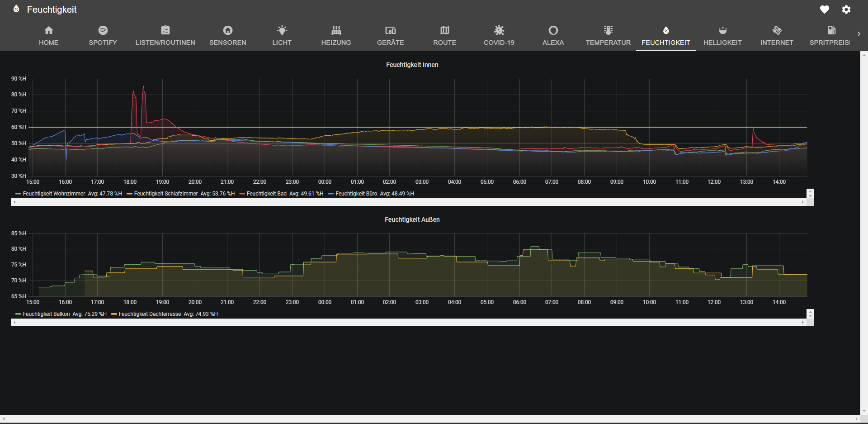The image size is (868, 424).
Task: Switch to the COVID-19 tab
Action: (499, 37)
